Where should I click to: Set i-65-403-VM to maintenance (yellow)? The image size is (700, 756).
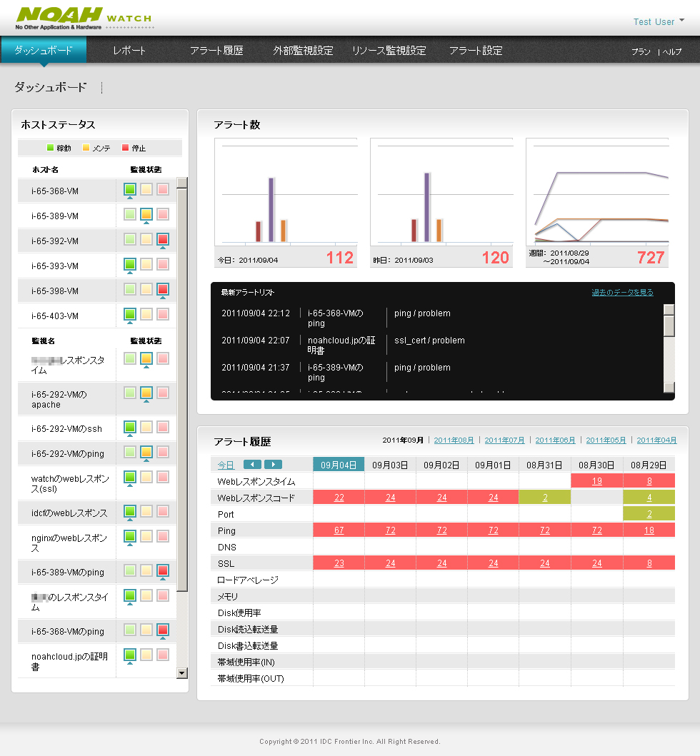pyautogui.click(x=146, y=314)
